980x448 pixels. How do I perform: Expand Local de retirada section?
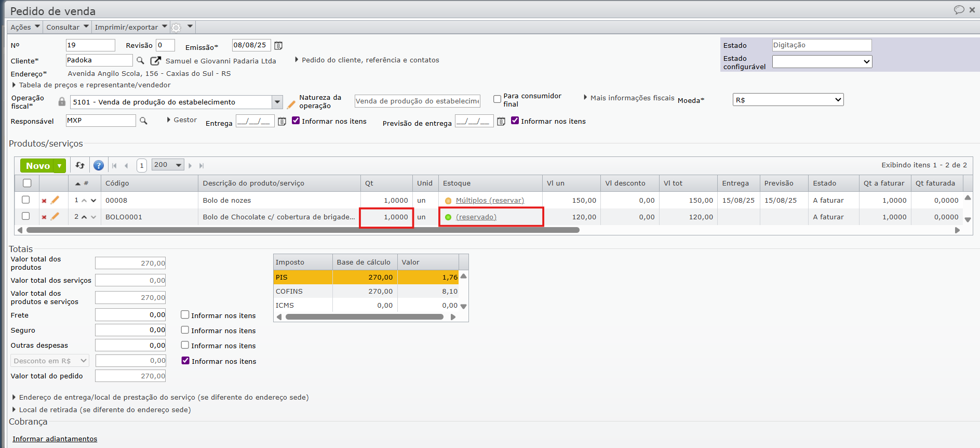point(101,410)
